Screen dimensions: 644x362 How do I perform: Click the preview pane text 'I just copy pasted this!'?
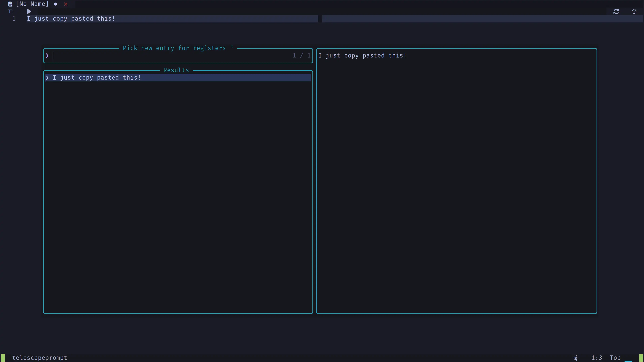362,55
